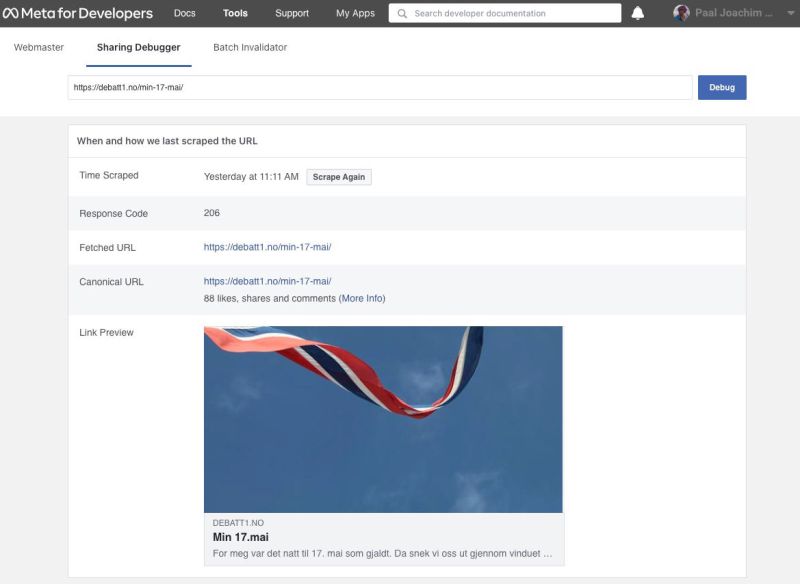Click the Meta for Developers logo
800x584 pixels.
click(78, 13)
